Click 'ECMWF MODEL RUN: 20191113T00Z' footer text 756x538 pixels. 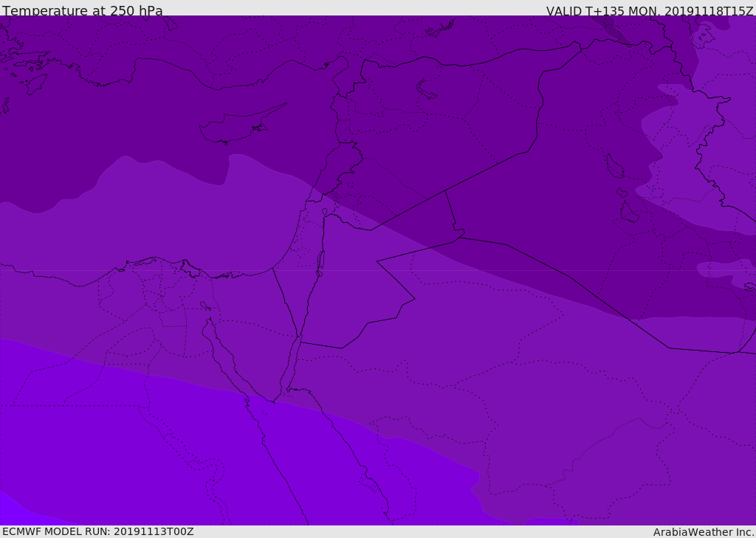pyautogui.click(x=98, y=531)
